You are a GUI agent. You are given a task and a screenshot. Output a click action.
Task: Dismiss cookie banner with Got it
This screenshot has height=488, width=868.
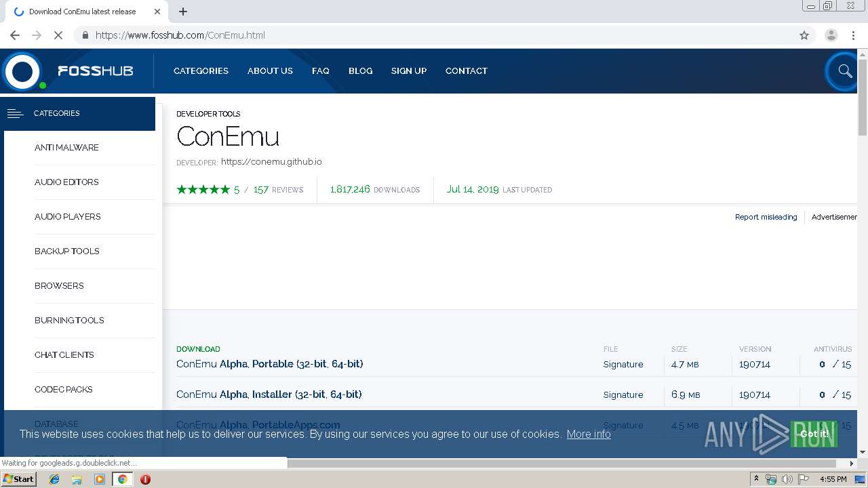pyautogui.click(x=814, y=434)
